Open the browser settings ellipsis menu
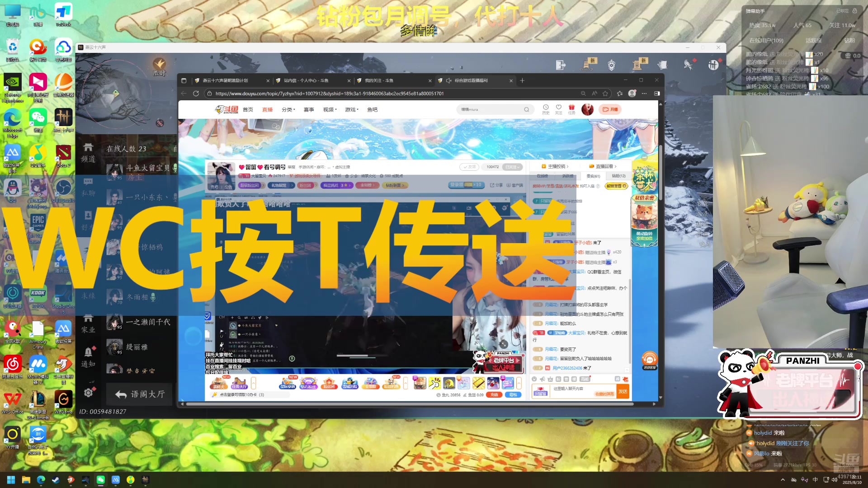Screen dimensions: 868x488 click(644, 94)
